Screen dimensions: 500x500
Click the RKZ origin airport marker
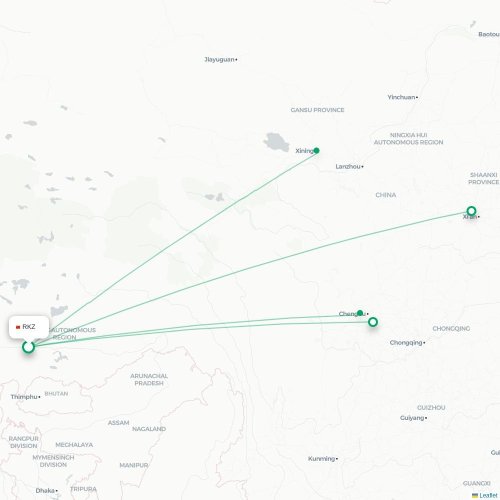tap(29, 347)
